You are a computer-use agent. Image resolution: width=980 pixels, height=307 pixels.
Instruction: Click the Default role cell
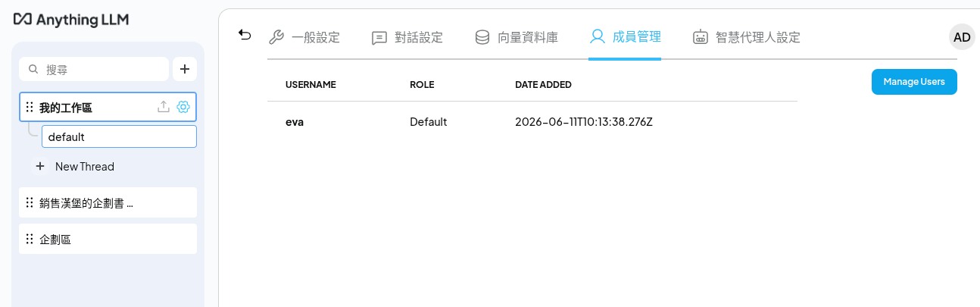pos(429,121)
